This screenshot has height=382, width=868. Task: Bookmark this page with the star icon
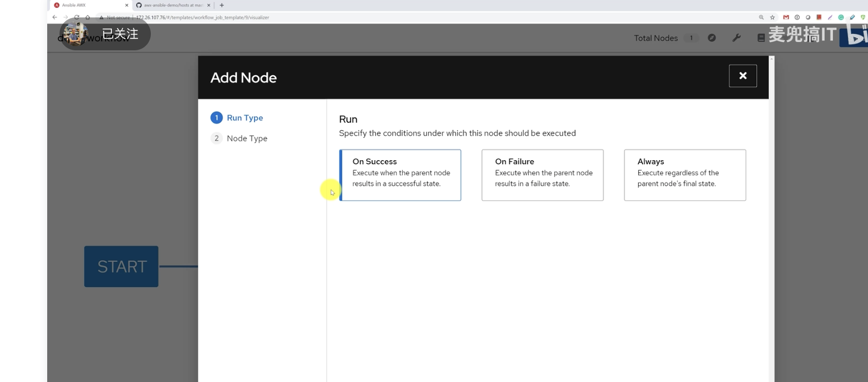click(x=772, y=17)
